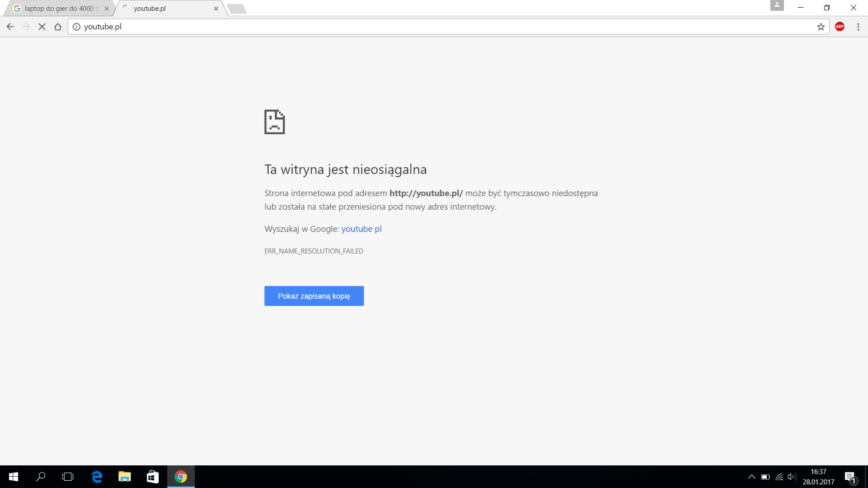
Task: Open the Chrome three-dot menu
Action: [x=858, y=27]
